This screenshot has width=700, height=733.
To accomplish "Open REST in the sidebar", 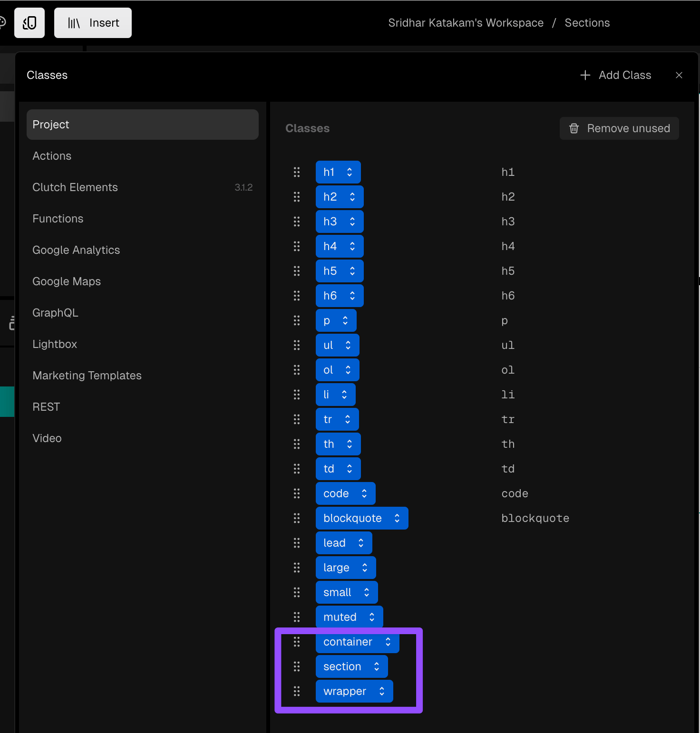I will pos(143,407).
